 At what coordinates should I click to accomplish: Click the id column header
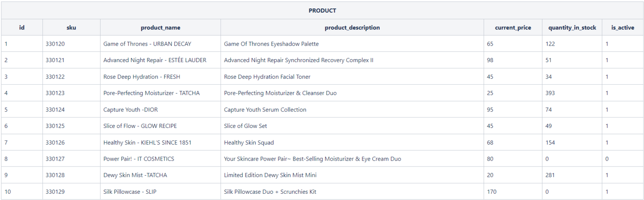[22, 28]
